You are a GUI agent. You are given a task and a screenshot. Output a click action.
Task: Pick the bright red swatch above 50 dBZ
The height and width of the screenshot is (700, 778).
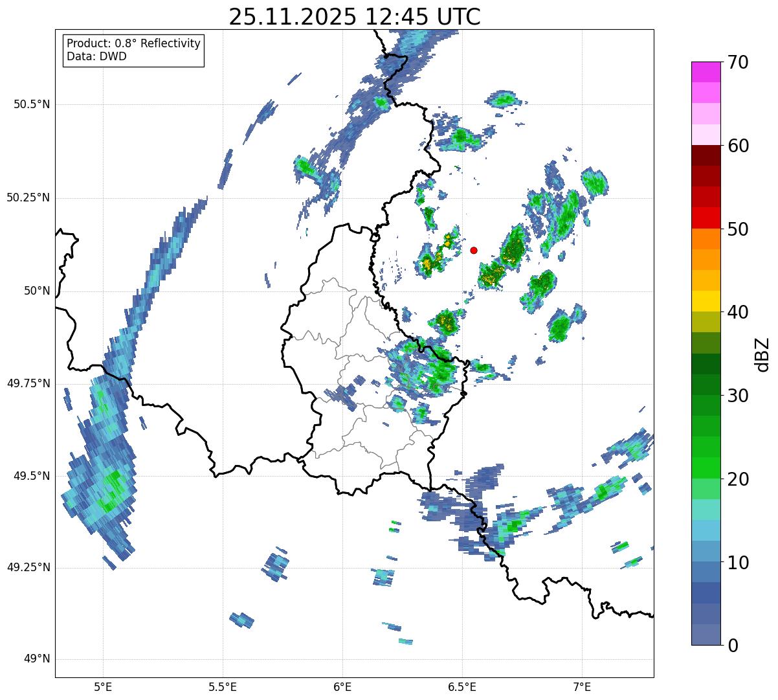(x=706, y=218)
